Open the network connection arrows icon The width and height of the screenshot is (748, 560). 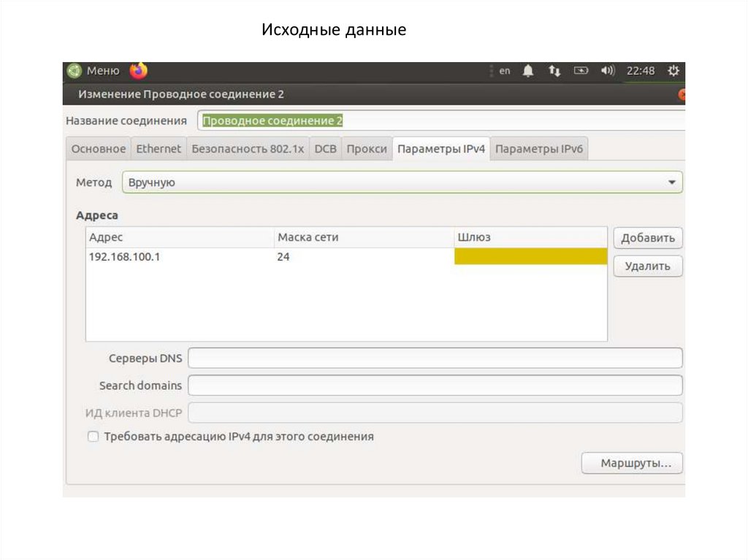click(x=554, y=71)
